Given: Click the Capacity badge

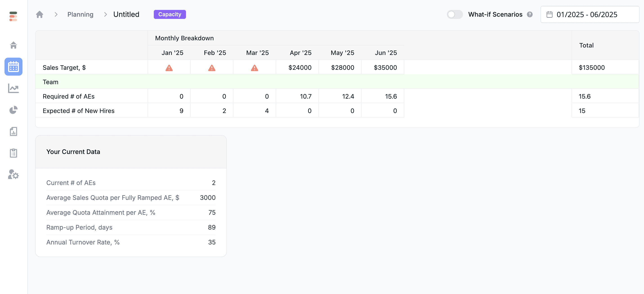Looking at the screenshot, I should pos(170,14).
